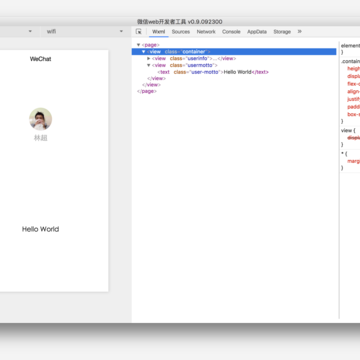Click the Hello World text in simulator

coord(41,229)
